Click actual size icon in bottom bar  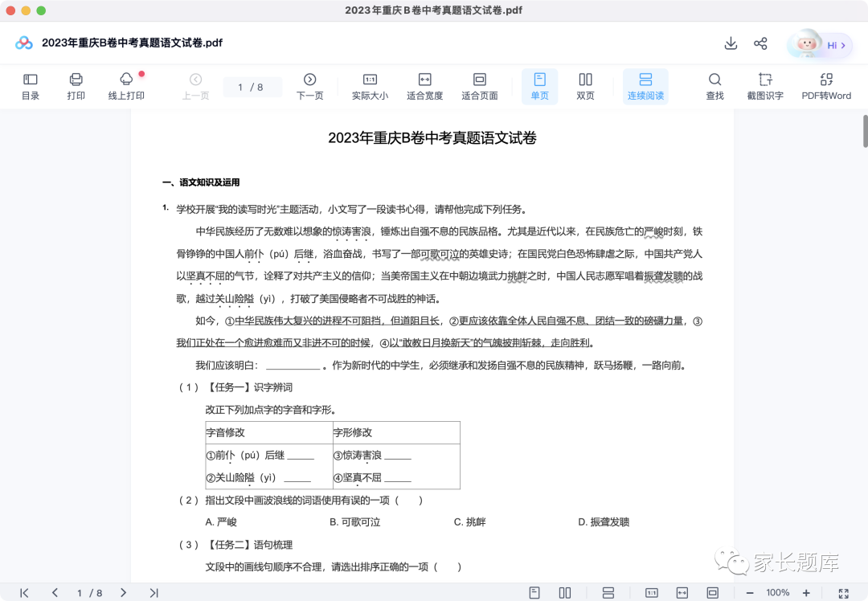tap(652, 593)
